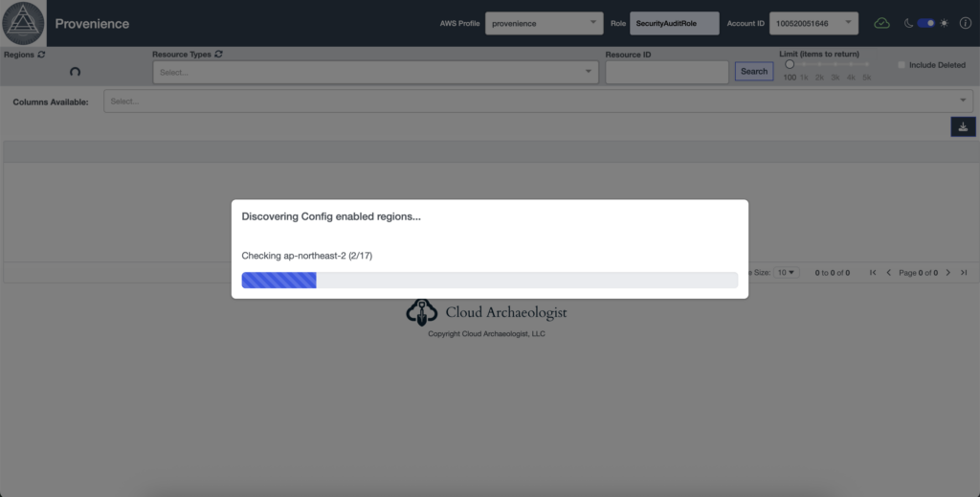980x497 pixels.
Task: Open the Resource Types select box
Action: coord(375,72)
